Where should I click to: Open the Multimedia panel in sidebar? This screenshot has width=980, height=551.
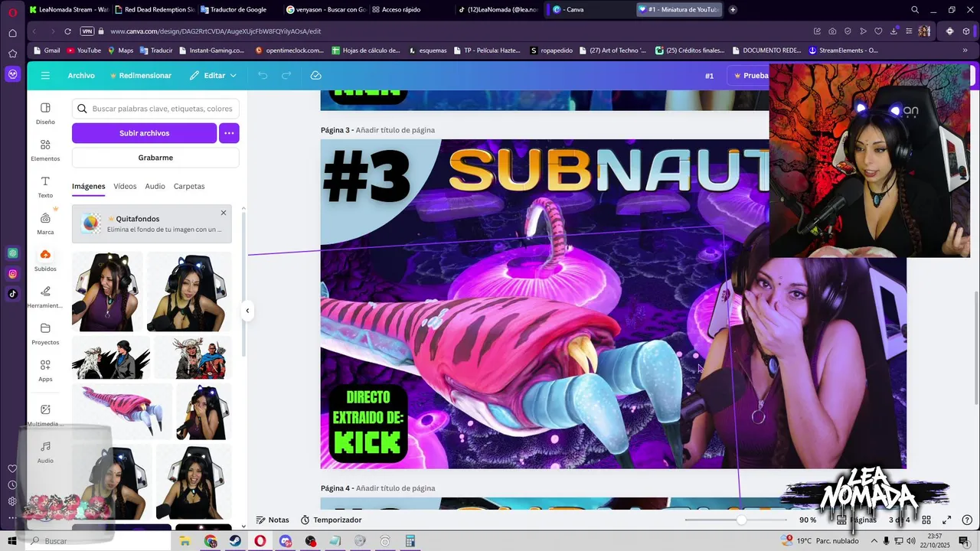[x=45, y=415]
